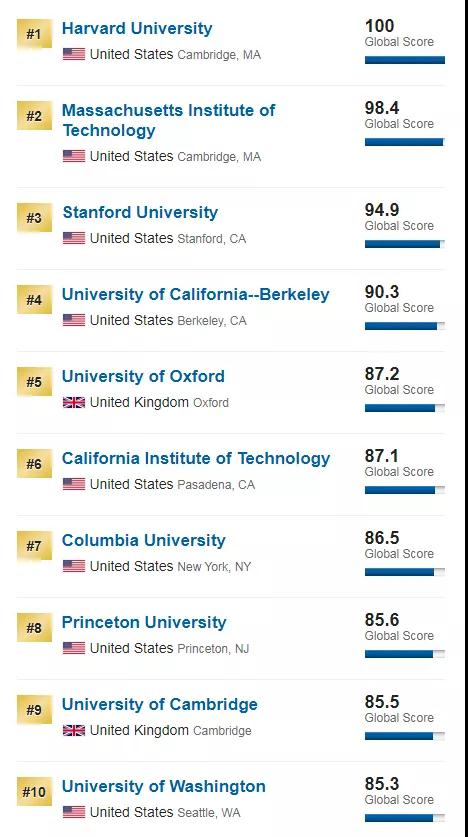This screenshot has width=468, height=837.
Task: Click the UK flag under University of Cambridge
Action: click(74, 730)
